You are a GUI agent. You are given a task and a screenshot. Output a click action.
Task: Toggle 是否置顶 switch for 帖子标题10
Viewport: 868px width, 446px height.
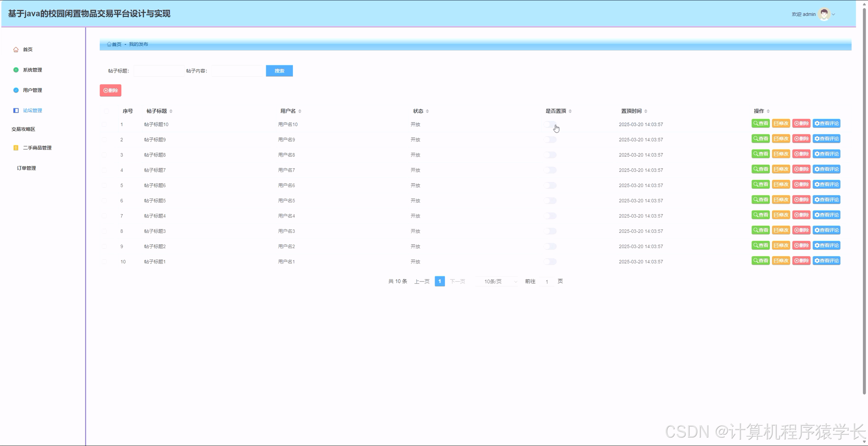coord(550,124)
